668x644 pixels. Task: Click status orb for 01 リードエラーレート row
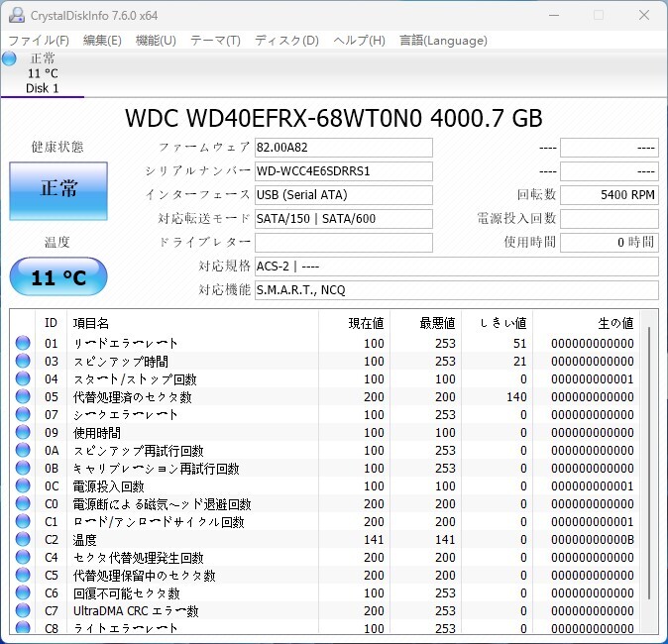click(x=23, y=343)
